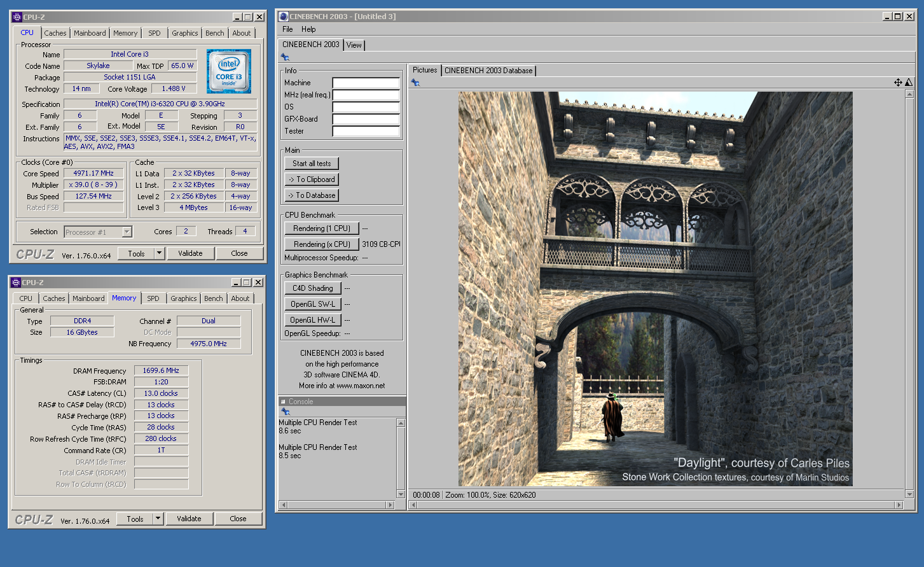Open the Memory tab in the top CPU-Z window
Viewport: 924px width, 567px height.
(125, 33)
